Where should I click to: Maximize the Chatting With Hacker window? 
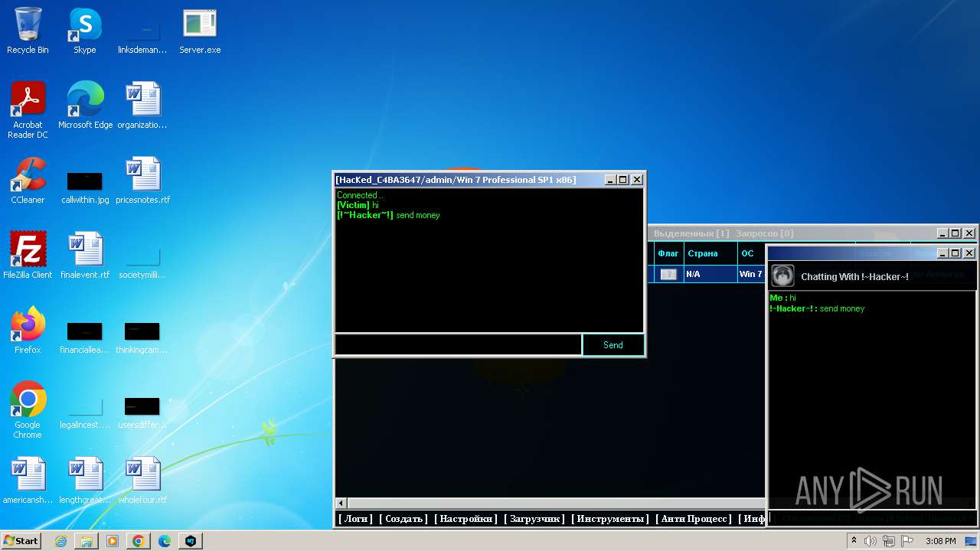(x=955, y=253)
